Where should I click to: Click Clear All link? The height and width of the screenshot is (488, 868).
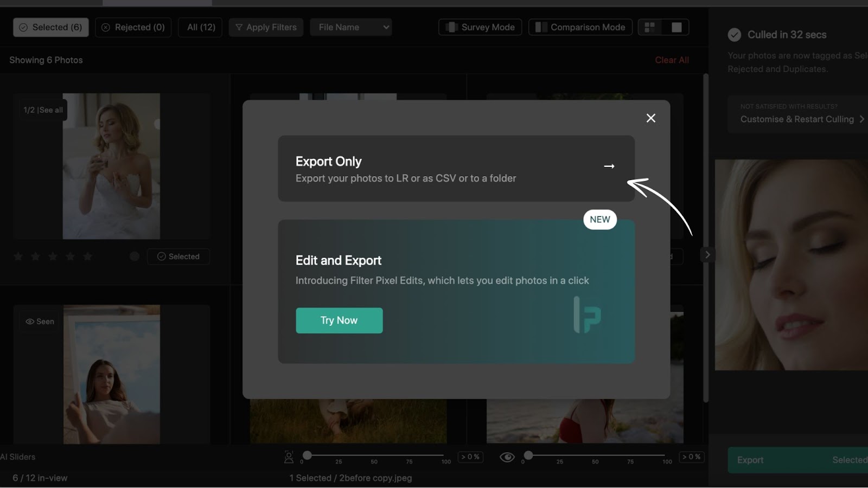coord(672,60)
